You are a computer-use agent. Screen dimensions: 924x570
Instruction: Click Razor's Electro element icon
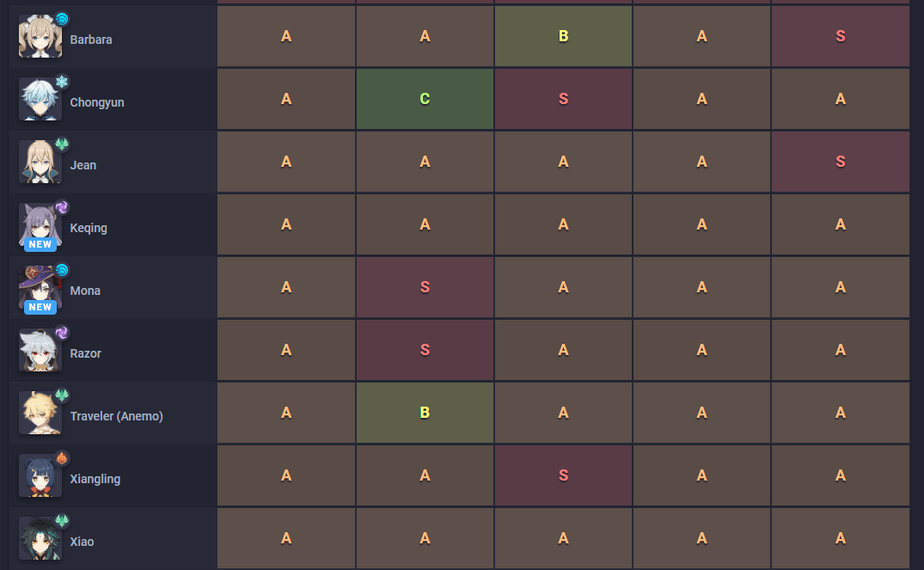62,333
